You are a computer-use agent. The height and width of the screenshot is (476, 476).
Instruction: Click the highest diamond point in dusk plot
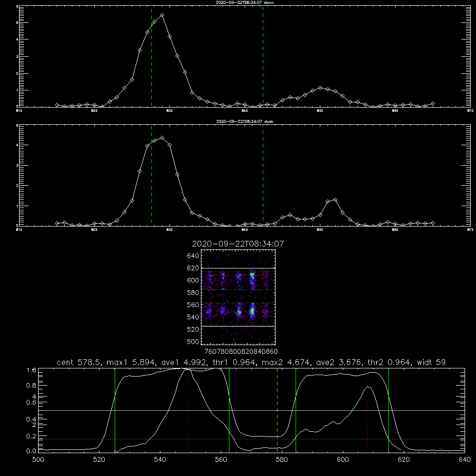pos(162,138)
